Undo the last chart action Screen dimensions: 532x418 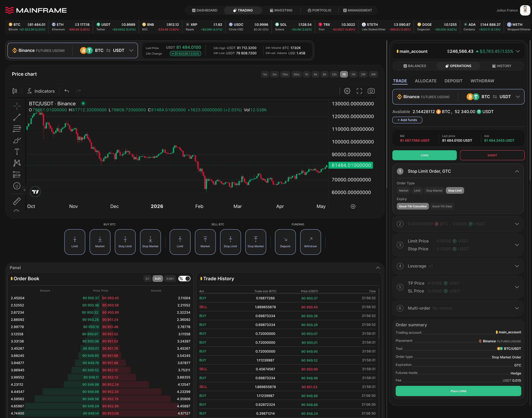[67, 91]
